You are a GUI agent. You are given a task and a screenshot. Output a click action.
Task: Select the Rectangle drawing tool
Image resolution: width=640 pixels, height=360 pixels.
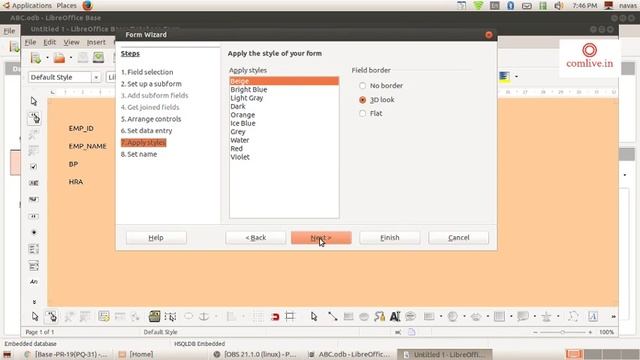click(x=348, y=316)
